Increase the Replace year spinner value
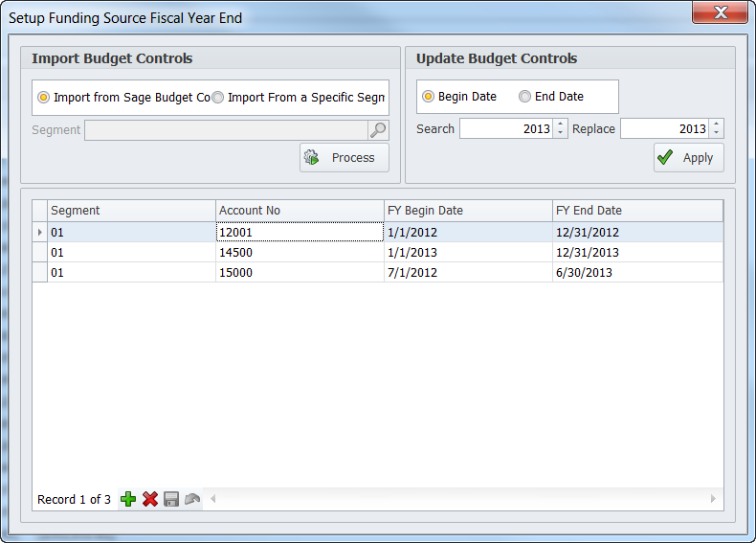756x543 pixels. click(716, 124)
